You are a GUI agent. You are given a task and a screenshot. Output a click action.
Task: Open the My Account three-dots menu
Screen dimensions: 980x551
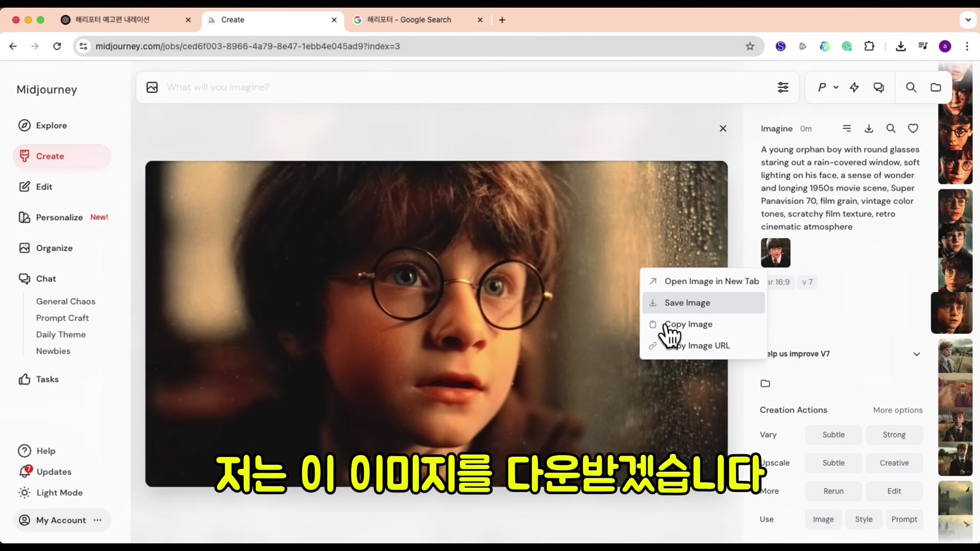pyautogui.click(x=97, y=520)
